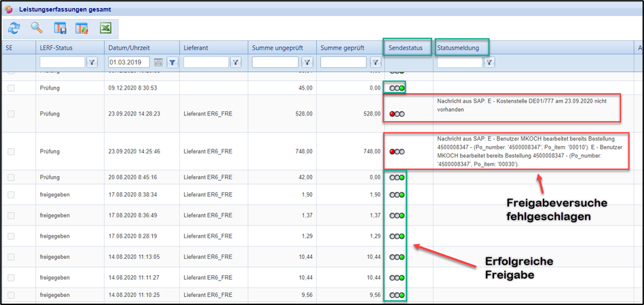Click the Summe ungeprüft filter text field
Viewport: 644px width, 305px height.
tap(275, 62)
